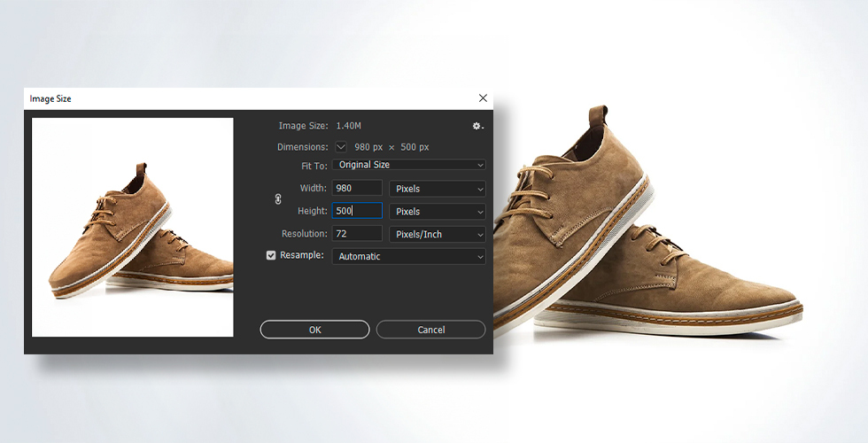Open the Resample method dropdown
Image resolution: width=868 pixels, height=443 pixels.
pyautogui.click(x=409, y=256)
